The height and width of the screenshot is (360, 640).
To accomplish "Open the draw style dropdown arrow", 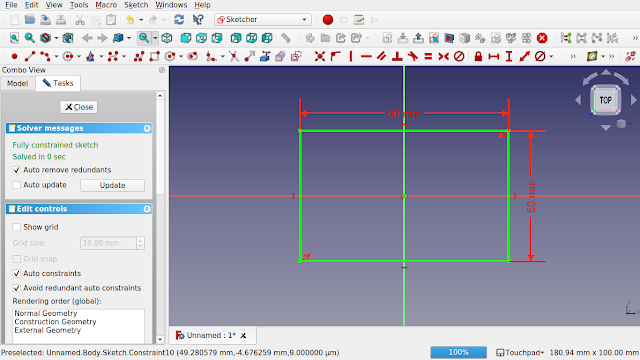I will tap(56, 38).
